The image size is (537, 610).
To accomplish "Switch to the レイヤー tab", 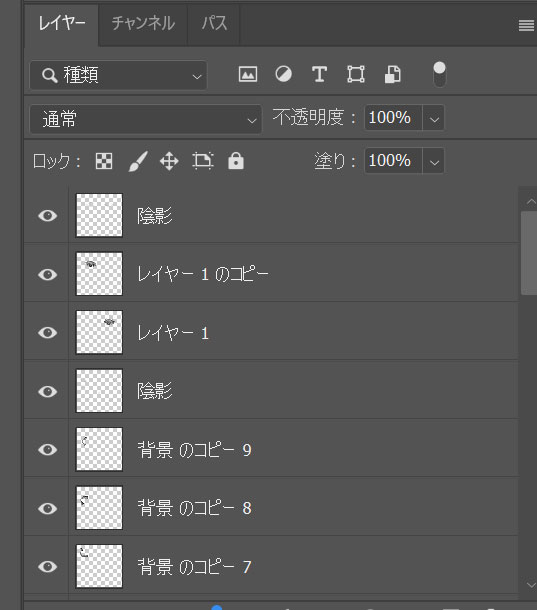I will pyautogui.click(x=61, y=23).
